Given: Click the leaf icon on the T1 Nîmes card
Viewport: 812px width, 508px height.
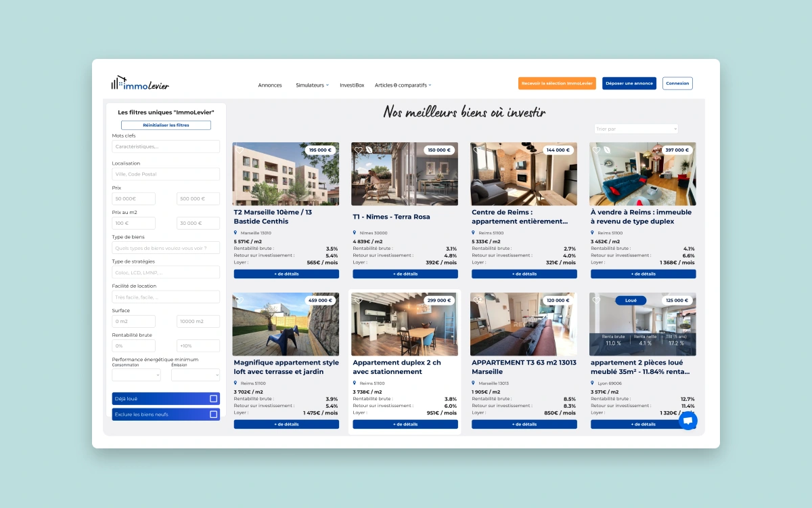Looking at the screenshot, I should click(369, 150).
